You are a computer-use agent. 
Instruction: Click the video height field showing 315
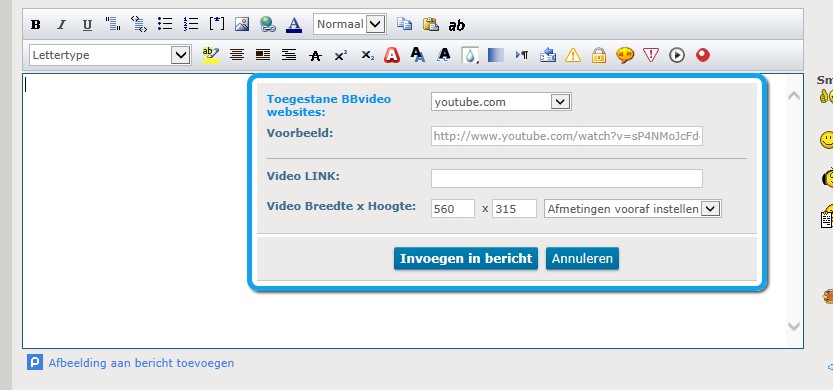pos(514,209)
